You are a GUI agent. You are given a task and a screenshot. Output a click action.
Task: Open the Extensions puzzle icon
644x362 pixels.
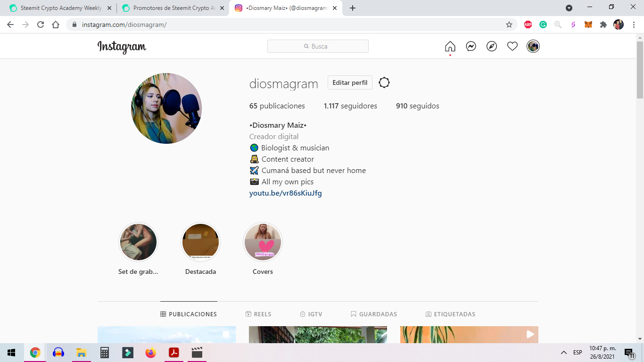pos(603,25)
